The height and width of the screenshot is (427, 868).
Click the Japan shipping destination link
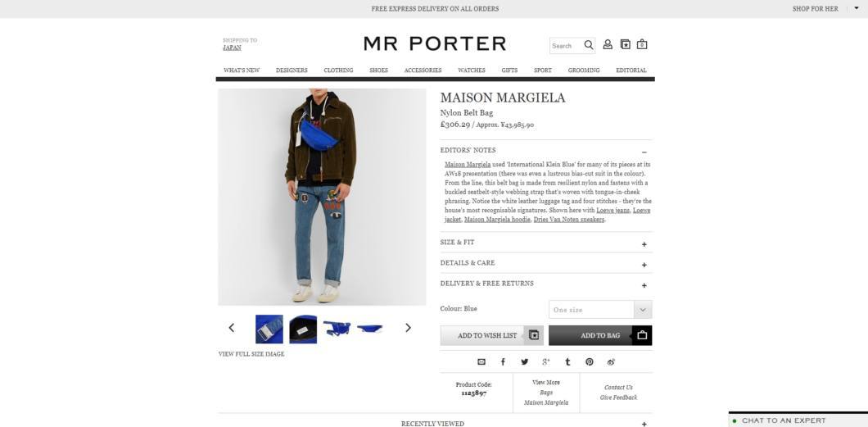click(232, 48)
